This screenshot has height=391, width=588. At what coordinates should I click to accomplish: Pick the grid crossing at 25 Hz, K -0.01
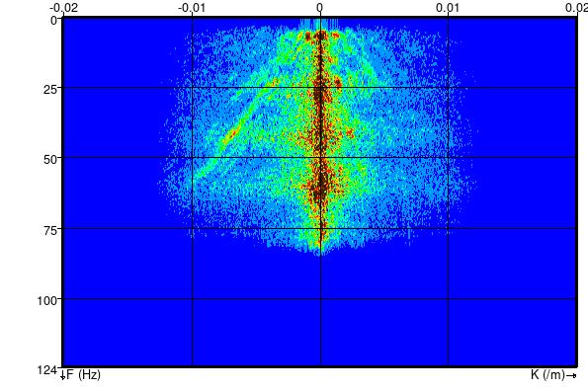click(193, 88)
